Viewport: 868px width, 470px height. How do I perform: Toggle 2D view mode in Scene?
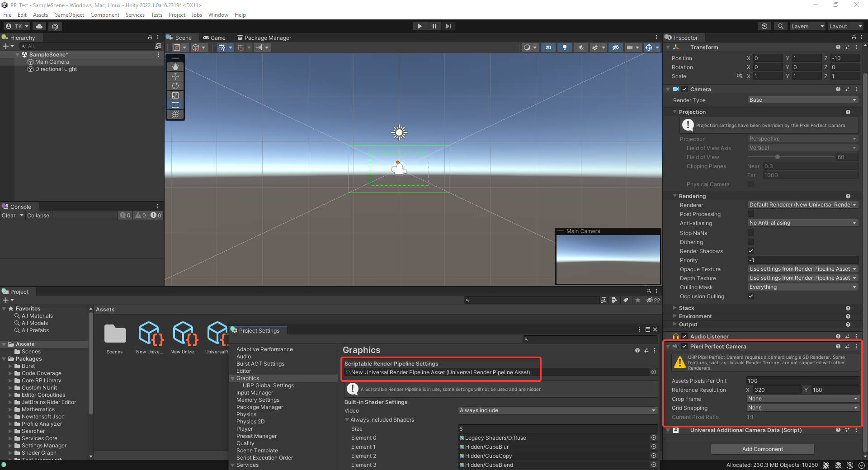coord(548,47)
